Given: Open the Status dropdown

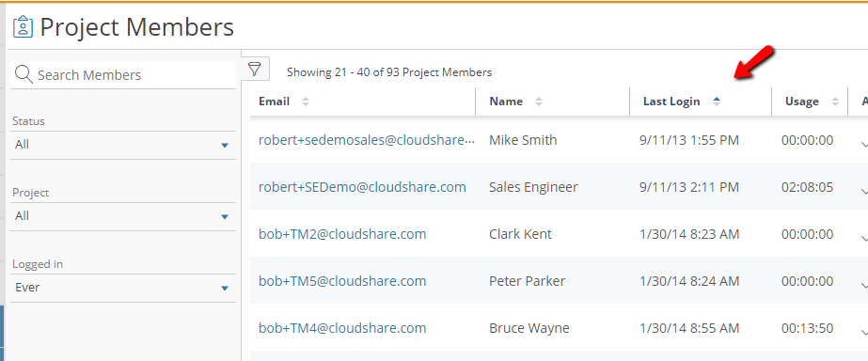Looking at the screenshot, I should tap(123, 145).
